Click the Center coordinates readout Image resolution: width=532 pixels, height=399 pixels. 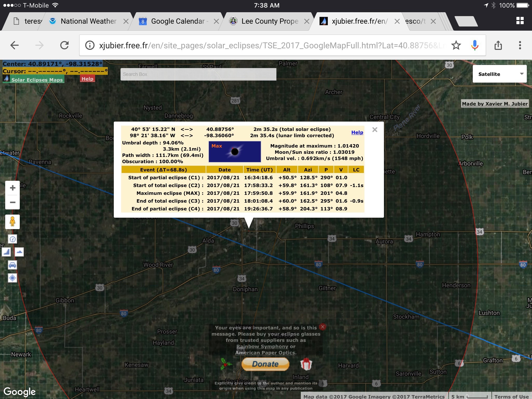tap(52, 64)
